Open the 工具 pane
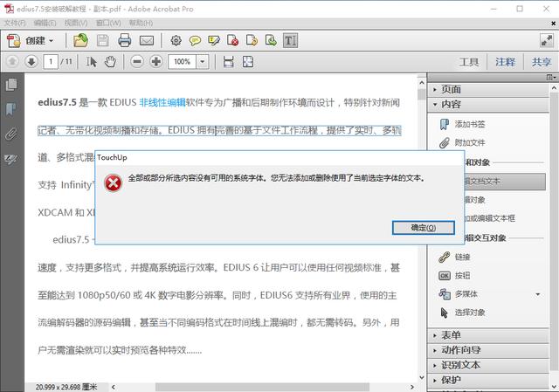 (469, 62)
